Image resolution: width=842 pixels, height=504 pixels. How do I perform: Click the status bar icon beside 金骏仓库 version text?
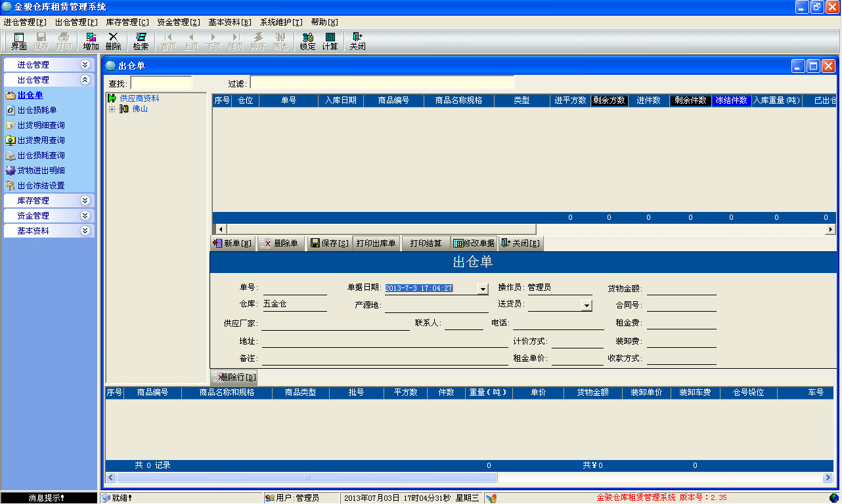[x=491, y=498]
